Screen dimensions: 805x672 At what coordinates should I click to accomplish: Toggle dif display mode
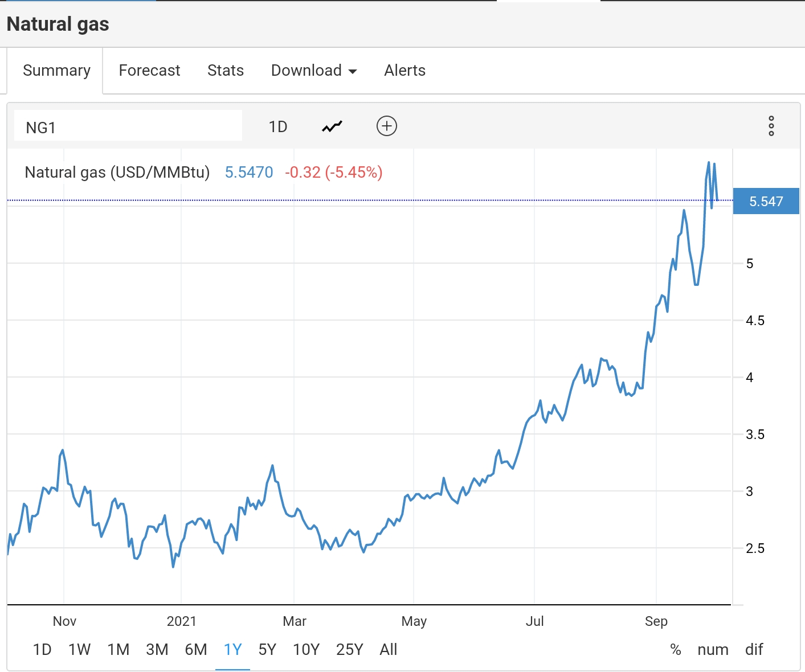(x=754, y=650)
